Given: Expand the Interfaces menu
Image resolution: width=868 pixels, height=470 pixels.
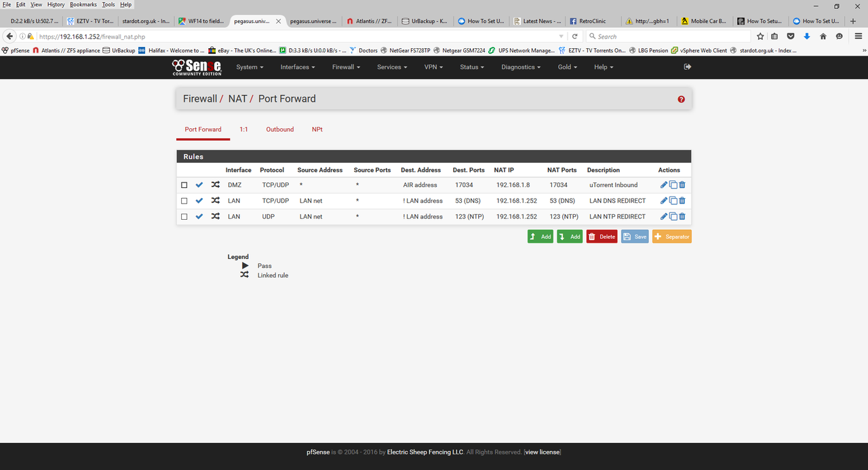Looking at the screenshot, I should pyautogui.click(x=298, y=67).
